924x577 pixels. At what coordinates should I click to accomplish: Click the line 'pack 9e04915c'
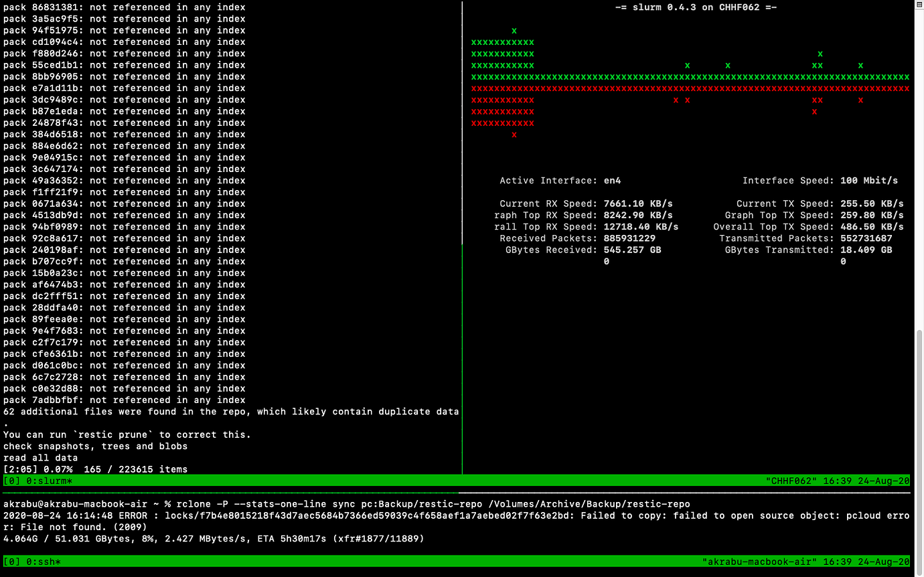[125, 157]
